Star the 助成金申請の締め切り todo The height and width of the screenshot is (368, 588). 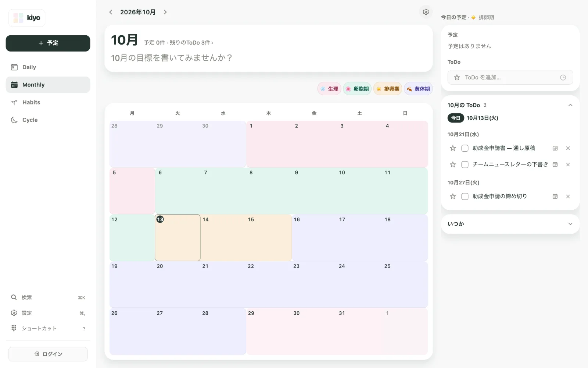453,197
